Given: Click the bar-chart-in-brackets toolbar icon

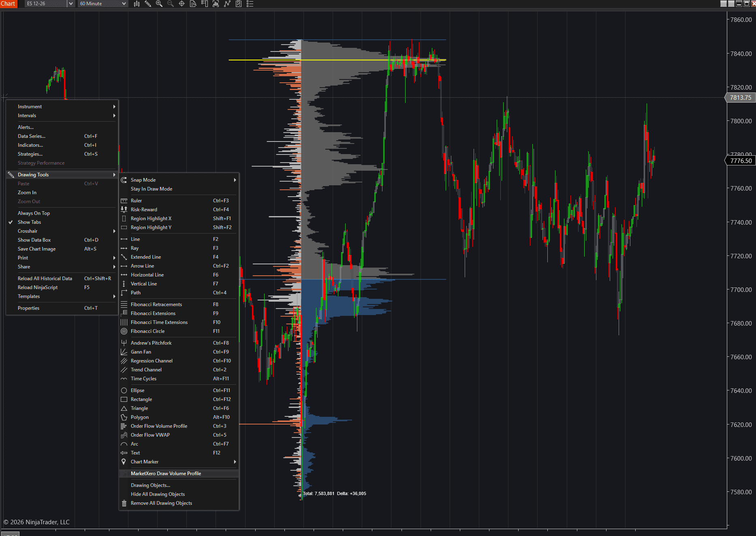Looking at the screenshot, I should pyautogui.click(x=216, y=4).
